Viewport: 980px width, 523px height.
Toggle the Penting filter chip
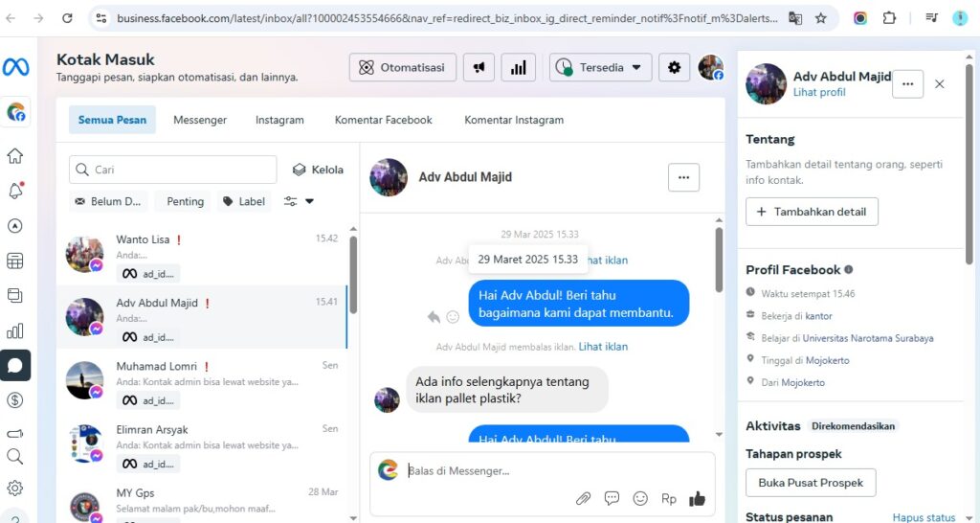pos(185,201)
